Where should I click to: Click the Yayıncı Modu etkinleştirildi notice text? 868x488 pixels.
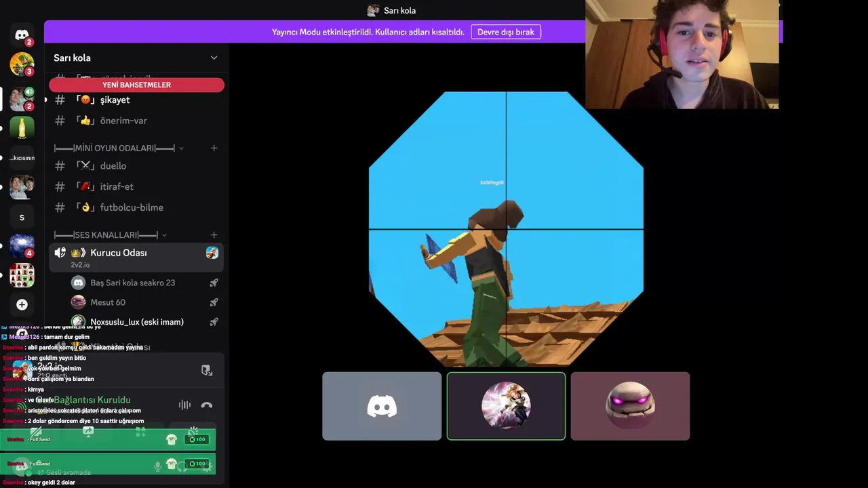coord(368,32)
